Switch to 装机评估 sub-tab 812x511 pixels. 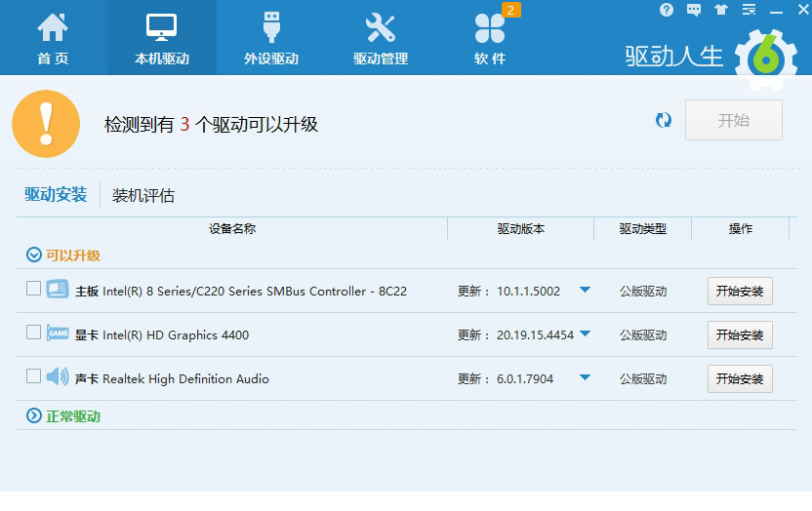point(143,195)
